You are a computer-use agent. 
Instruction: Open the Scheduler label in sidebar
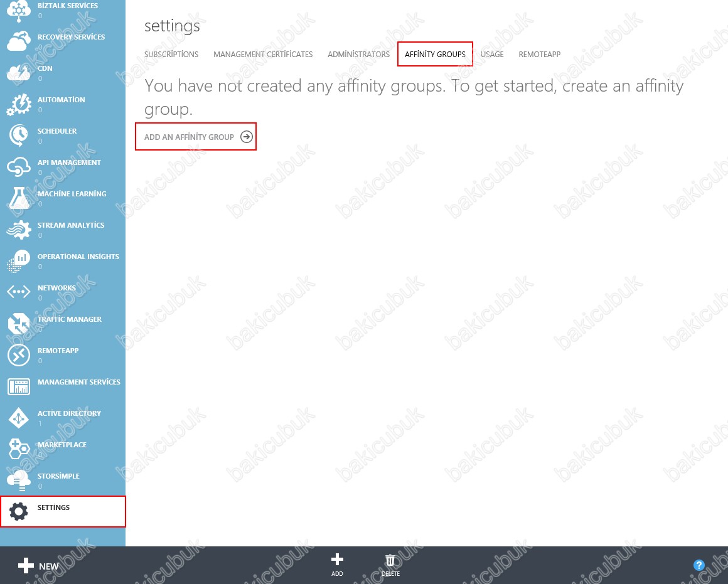tap(57, 131)
